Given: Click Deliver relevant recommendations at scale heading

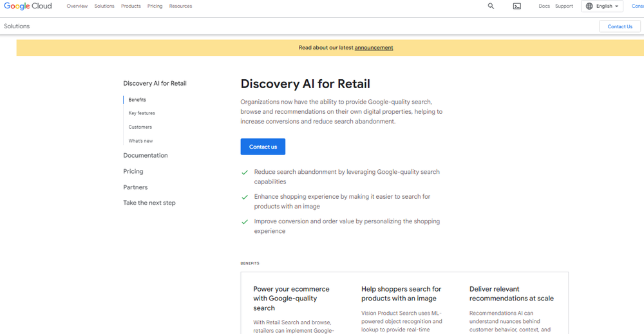Looking at the screenshot, I should coord(511,294).
